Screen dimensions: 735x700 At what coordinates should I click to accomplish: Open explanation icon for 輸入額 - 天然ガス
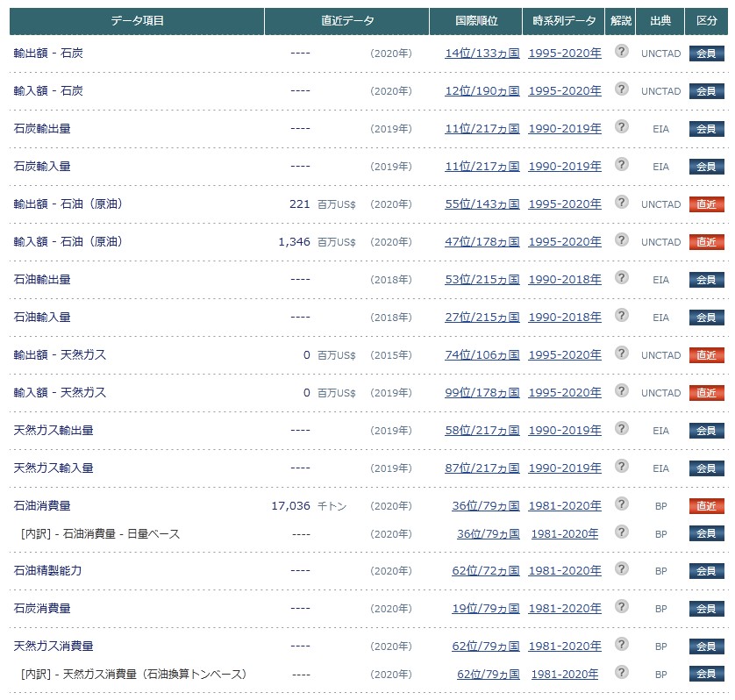tap(621, 391)
